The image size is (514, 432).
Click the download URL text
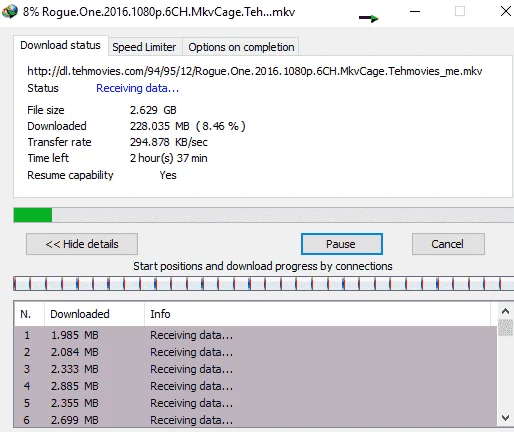point(255,71)
